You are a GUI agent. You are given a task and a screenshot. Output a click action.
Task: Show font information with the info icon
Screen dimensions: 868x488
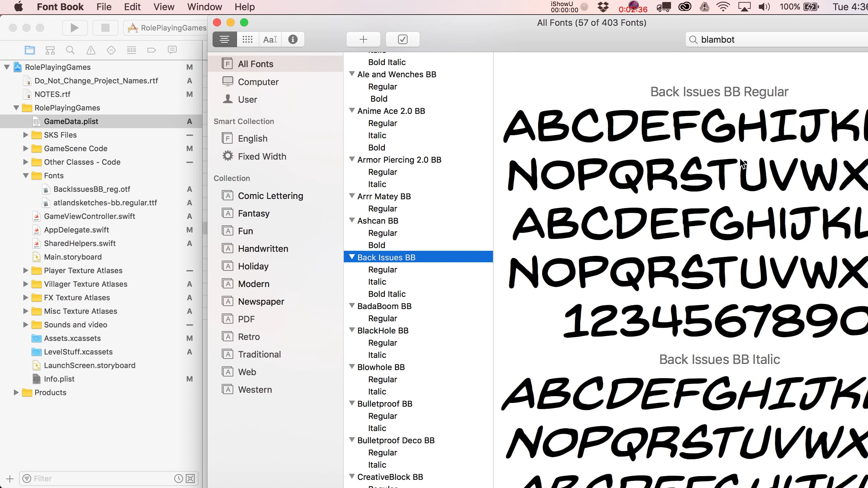[x=293, y=39]
